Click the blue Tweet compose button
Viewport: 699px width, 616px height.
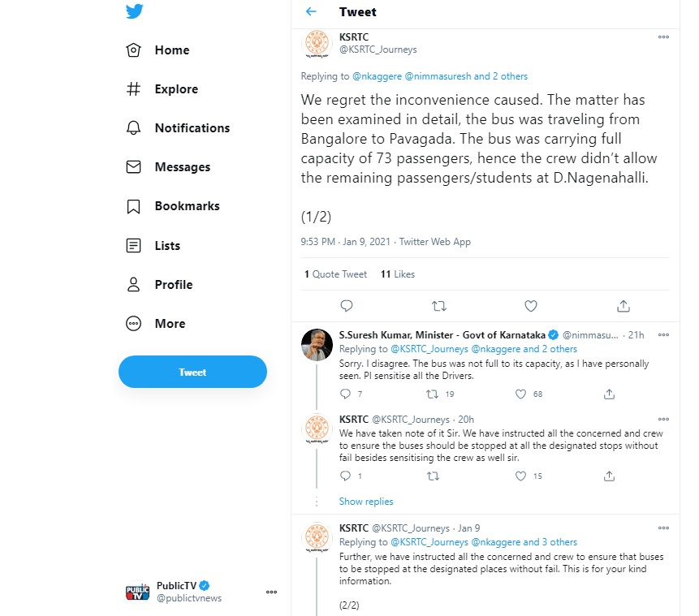tap(192, 372)
